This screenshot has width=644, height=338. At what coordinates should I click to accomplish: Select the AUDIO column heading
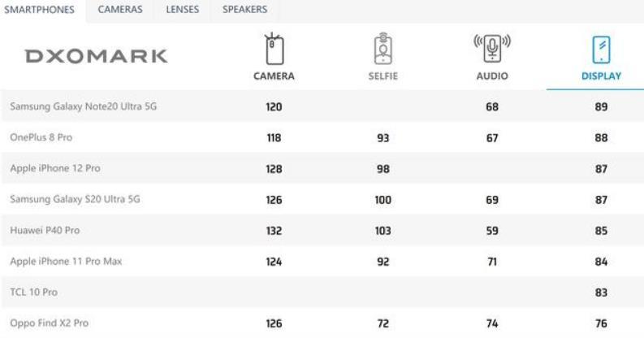click(x=492, y=76)
